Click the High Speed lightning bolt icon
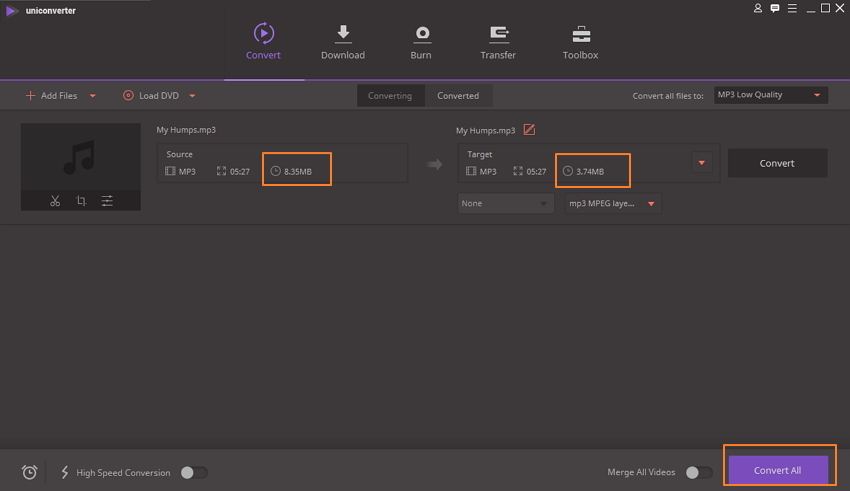 [65, 473]
